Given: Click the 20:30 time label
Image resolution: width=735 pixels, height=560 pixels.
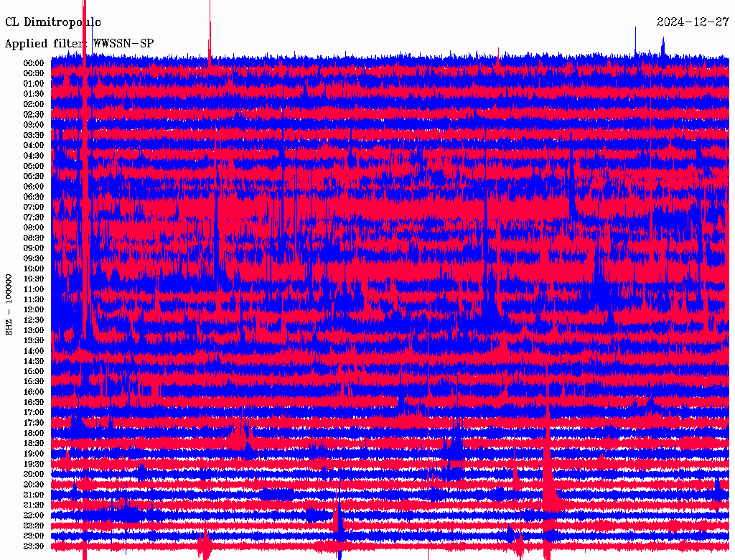Looking at the screenshot, I should point(34,485).
